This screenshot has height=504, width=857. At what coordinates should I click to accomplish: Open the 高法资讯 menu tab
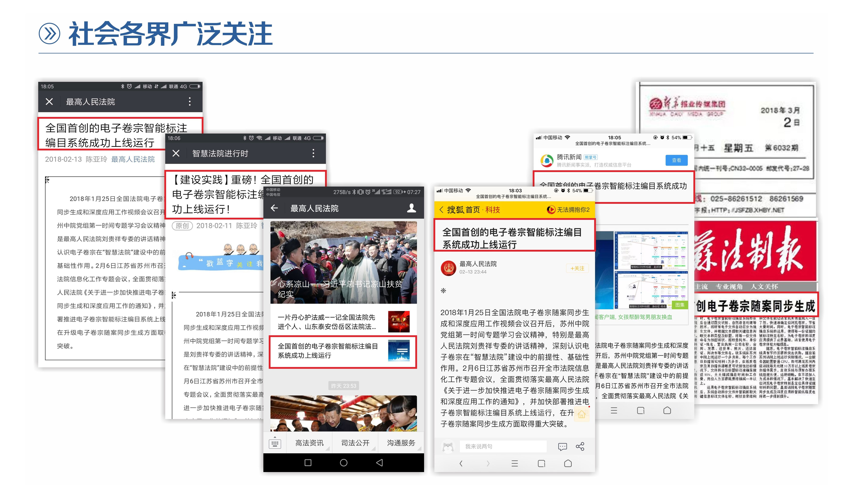[x=309, y=443]
